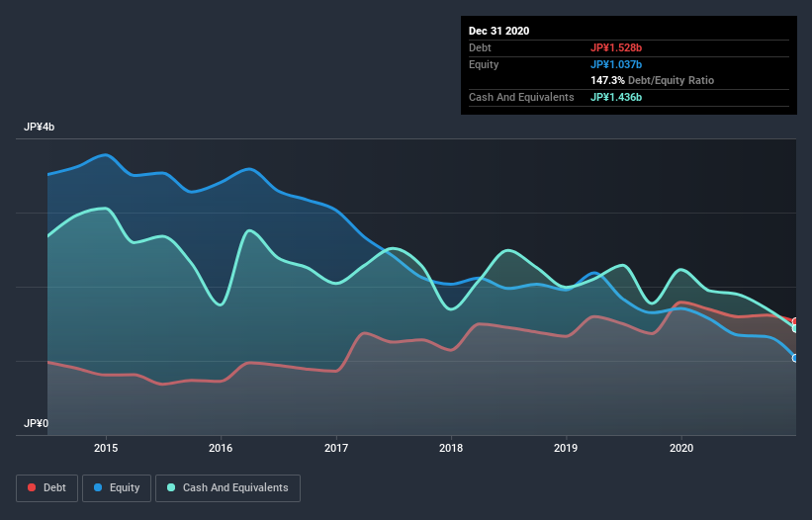Toggle the Debt series legend button
The width and height of the screenshot is (812, 520).
tap(47, 488)
